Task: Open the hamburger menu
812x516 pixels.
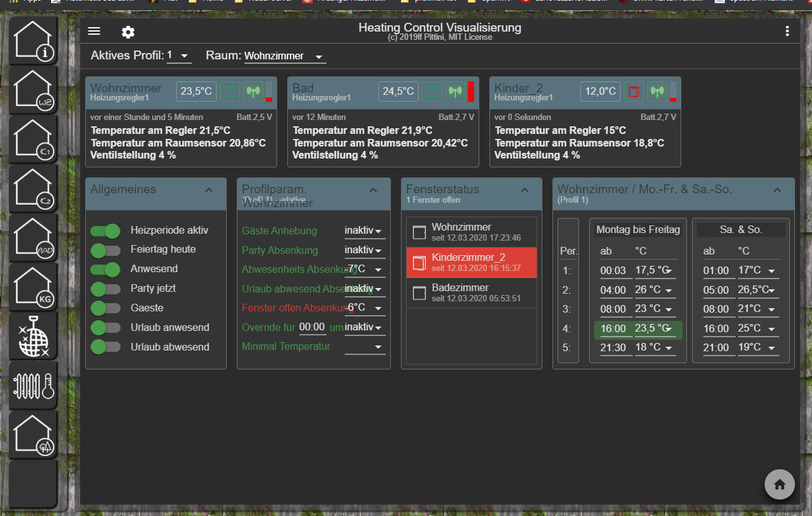Action: [94, 32]
